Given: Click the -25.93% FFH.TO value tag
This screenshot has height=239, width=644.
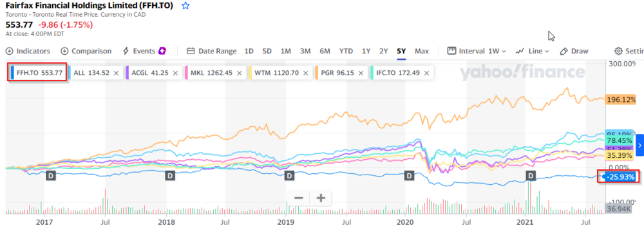Looking at the screenshot, I should (621, 177).
